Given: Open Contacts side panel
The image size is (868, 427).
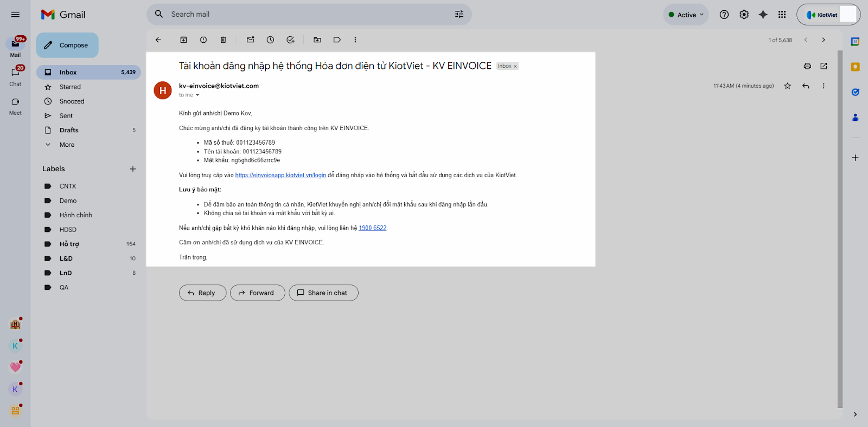Looking at the screenshot, I should (855, 117).
